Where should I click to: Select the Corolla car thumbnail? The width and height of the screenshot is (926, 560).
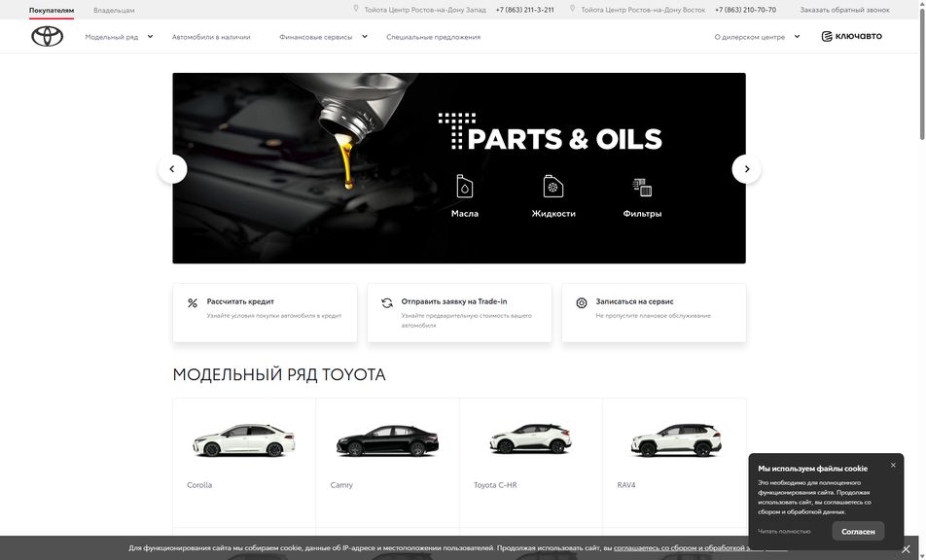244,440
